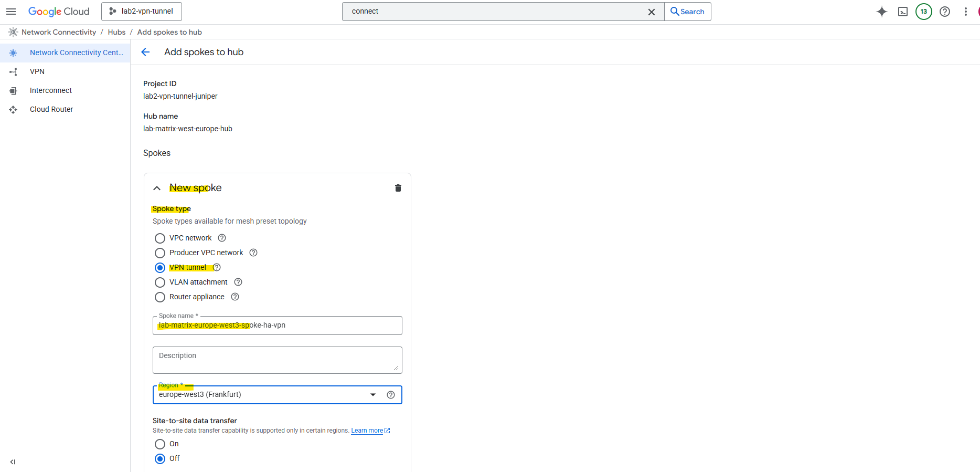Delete the new spoke with trash icon

[x=398, y=188]
